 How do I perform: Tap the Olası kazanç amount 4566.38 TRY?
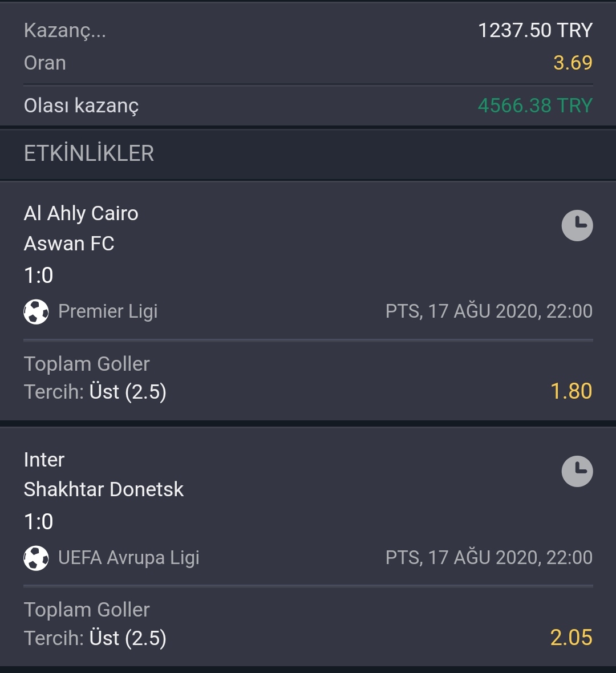coord(536,106)
